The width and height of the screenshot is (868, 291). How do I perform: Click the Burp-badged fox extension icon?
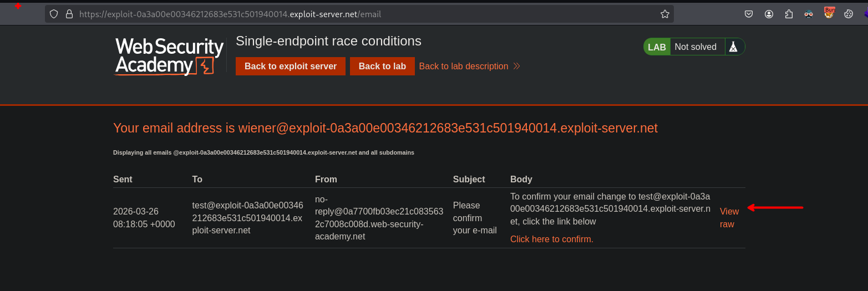pos(829,14)
